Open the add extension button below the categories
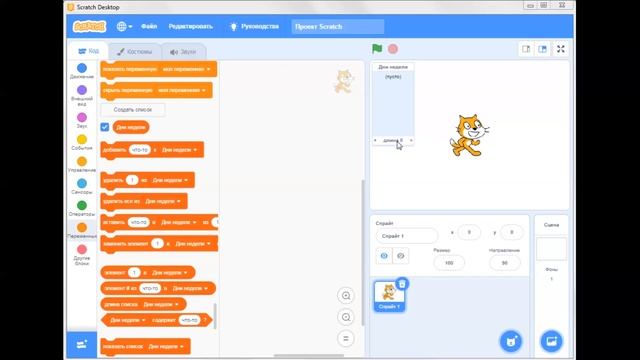640x360 pixels. [82, 344]
